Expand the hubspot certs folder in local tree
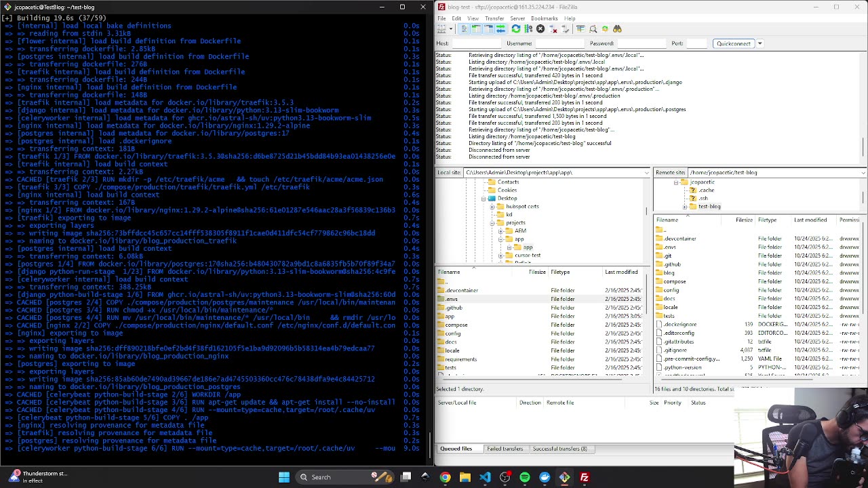This screenshot has height=488, width=868. pos(492,206)
